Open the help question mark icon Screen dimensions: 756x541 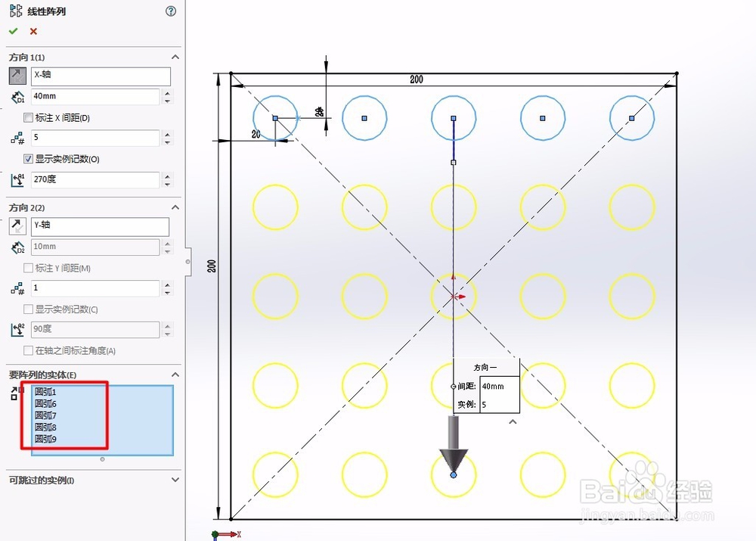pos(171,11)
